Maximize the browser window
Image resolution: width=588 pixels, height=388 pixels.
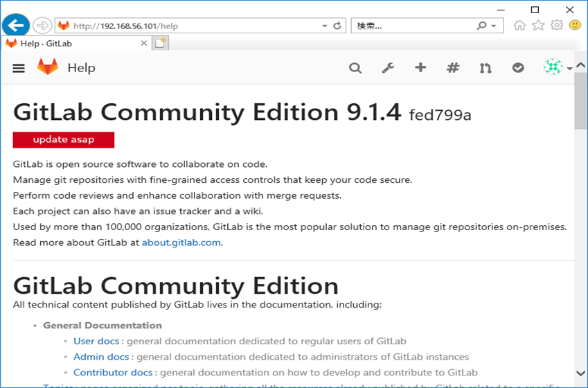535,10
